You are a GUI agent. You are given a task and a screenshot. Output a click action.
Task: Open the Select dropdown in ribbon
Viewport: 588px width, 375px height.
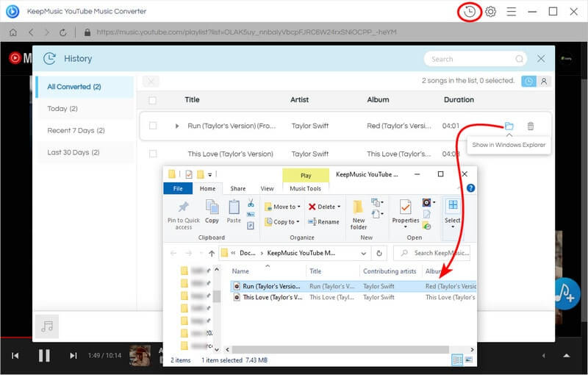[453, 214]
